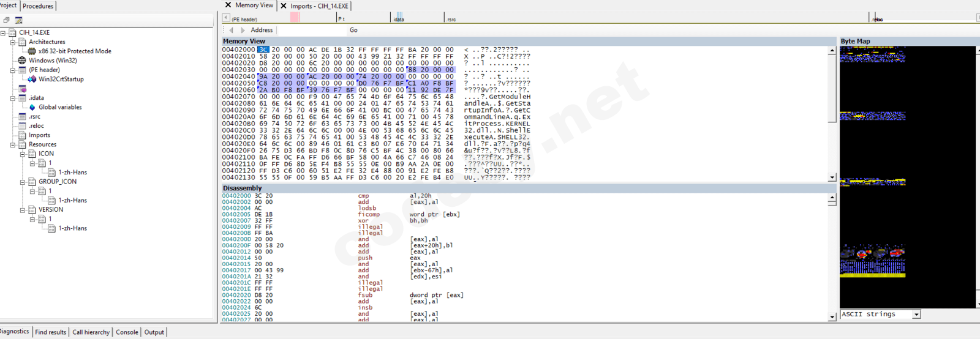Click inside the Address input field

click(x=312, y=30)
